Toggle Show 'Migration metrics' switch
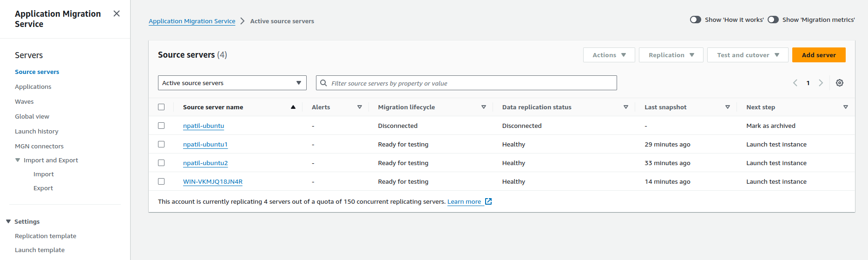This screenshot has height=260, width=868. (773, 20)
